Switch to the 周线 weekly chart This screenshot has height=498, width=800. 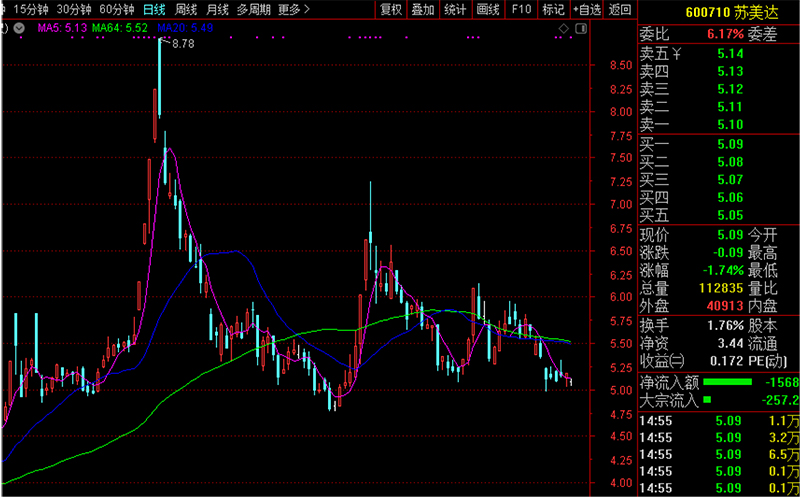tap(186, 9)
